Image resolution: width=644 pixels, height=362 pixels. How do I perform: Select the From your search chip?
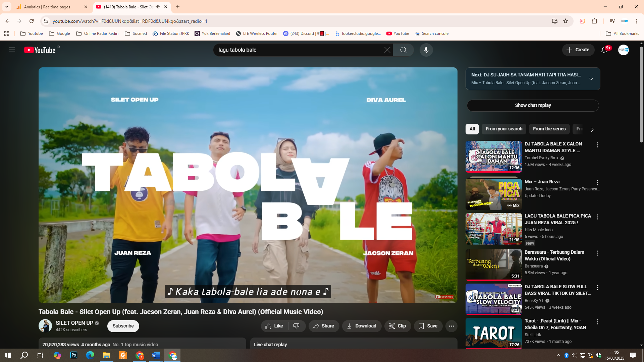[x=504, y=129]
